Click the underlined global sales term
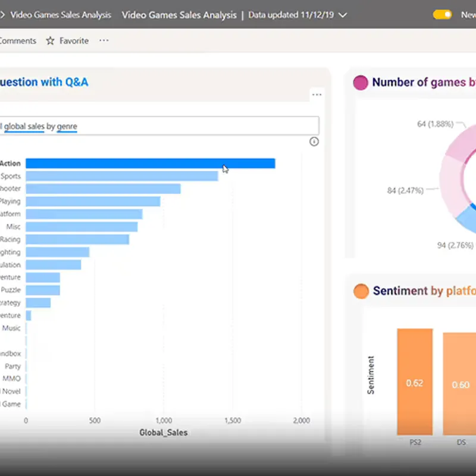This screenshot has height=476, width=476. click(x=24, y=126)
